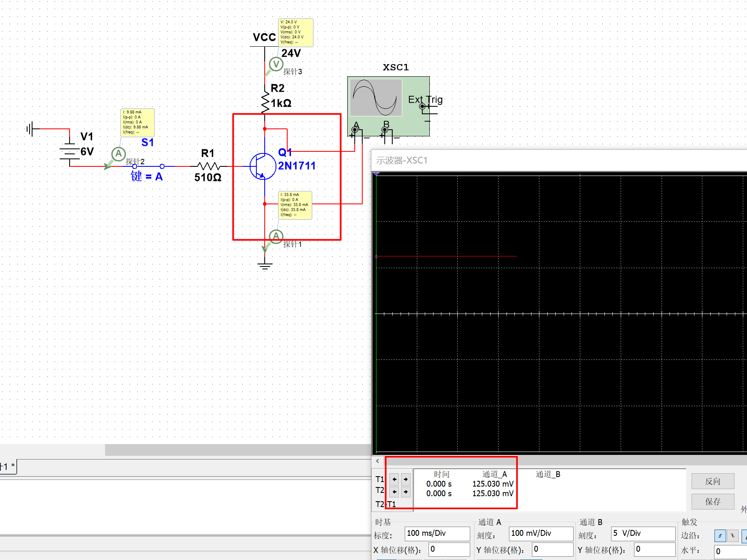This screenshot has width=747, height=560.
Task: Click X axis offset input field
Action: coord(449,549)
